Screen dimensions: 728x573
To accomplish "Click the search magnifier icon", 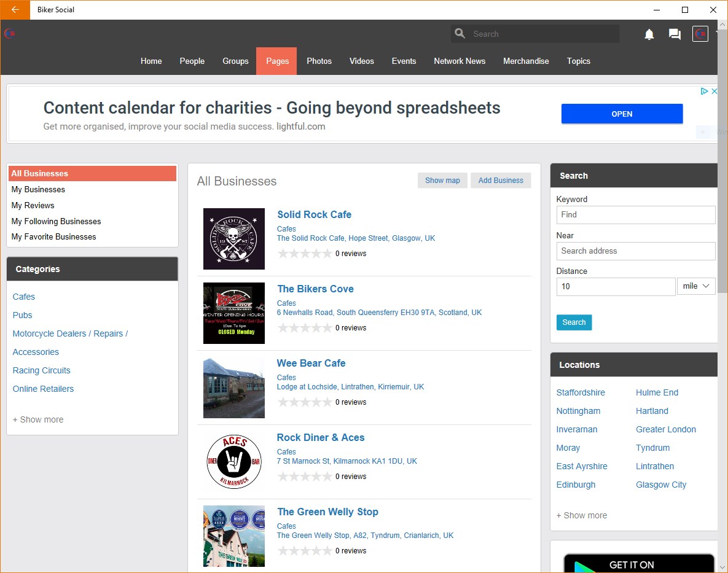I will [x=460, y=33].
